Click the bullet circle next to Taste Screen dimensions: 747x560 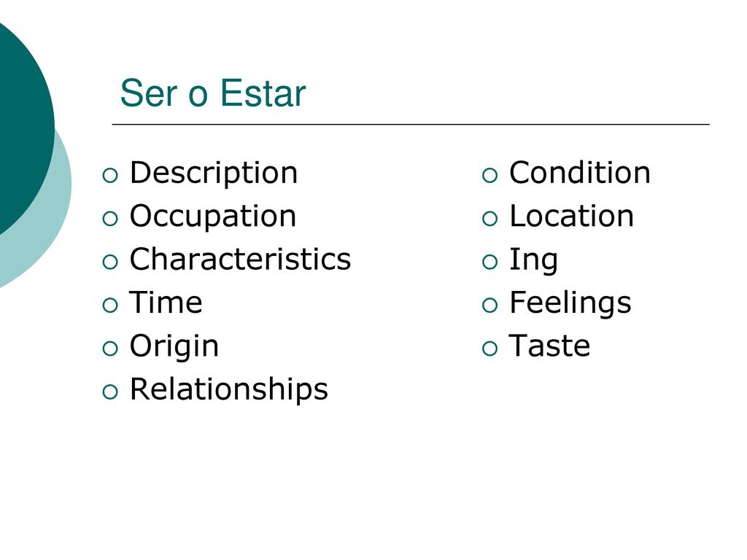click(489, 349)
